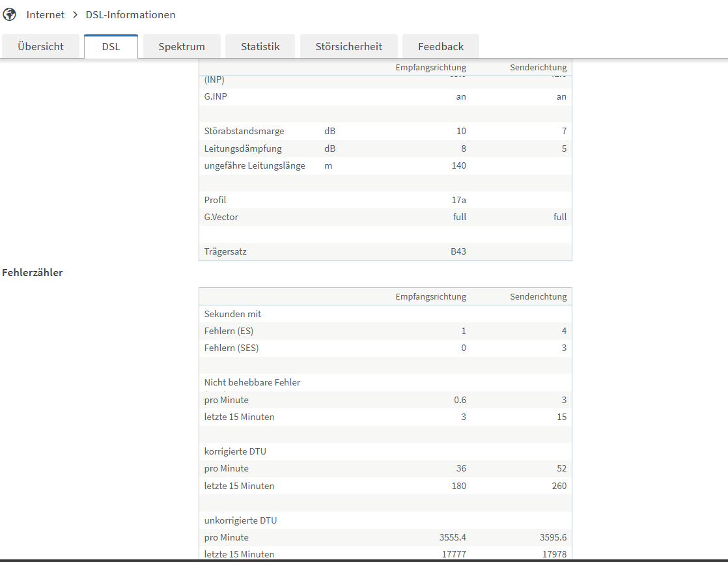The height and width of the screenshot is (562, 728).
Task: Click the Trägersatz label
Action: 225,252
